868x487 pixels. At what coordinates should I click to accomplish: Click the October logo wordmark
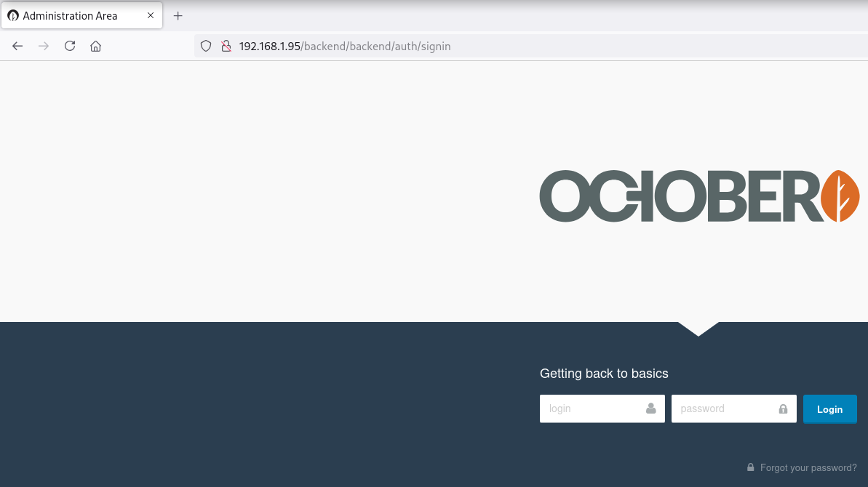pyautogui.click(x=680, y=196)
